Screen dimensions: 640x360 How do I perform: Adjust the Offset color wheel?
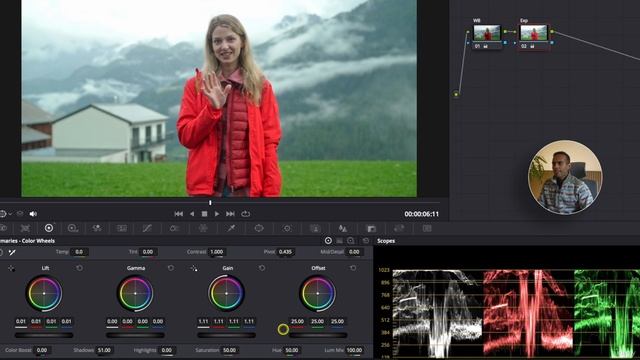(x=318, y=293)
